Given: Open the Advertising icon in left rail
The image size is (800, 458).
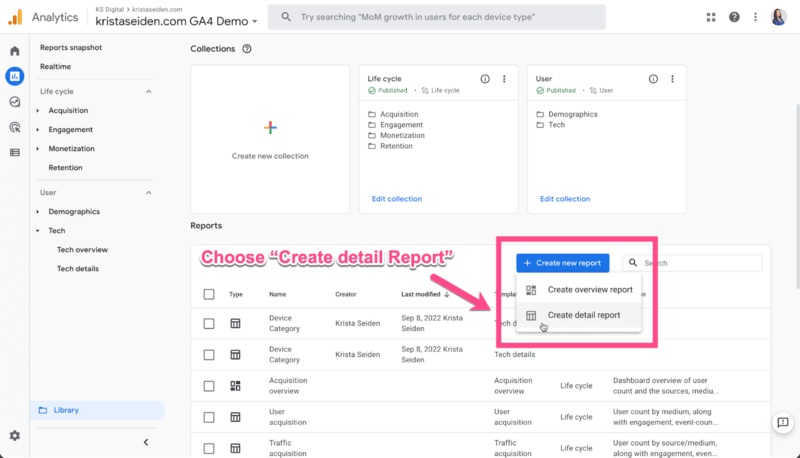Looking at the screenshot, I should pos(15,127).
